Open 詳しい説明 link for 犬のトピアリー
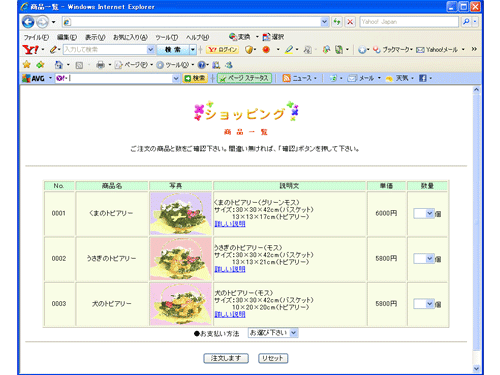Image resolution: width=500 pixels, height=375 pixels. click(x=230, y=314)
